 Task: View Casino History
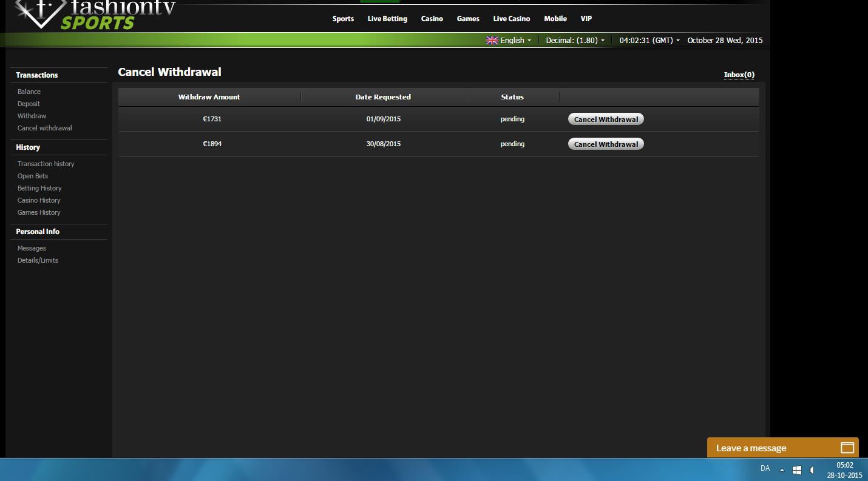tap(39, 200)
